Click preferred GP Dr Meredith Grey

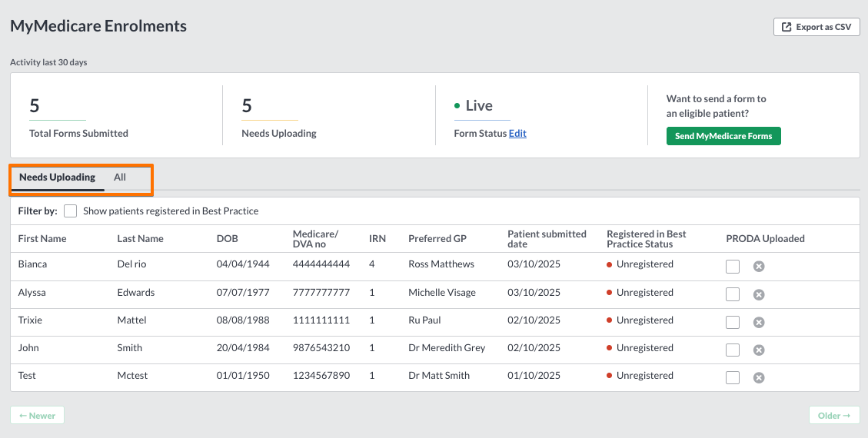(447, 348)
